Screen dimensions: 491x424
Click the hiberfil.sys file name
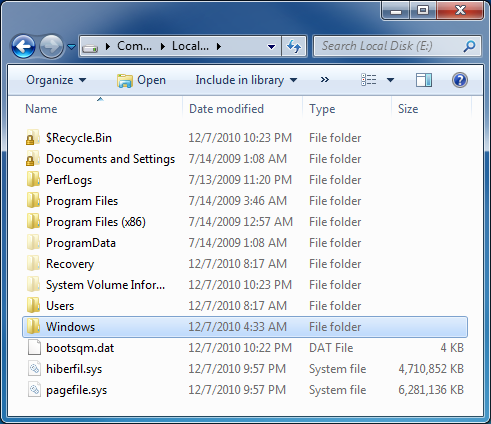point(74,369)
